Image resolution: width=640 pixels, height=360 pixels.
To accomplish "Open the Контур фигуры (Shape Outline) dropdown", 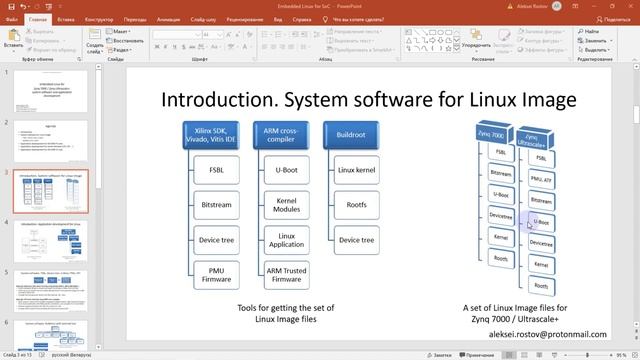I will [x=540, y=40].
